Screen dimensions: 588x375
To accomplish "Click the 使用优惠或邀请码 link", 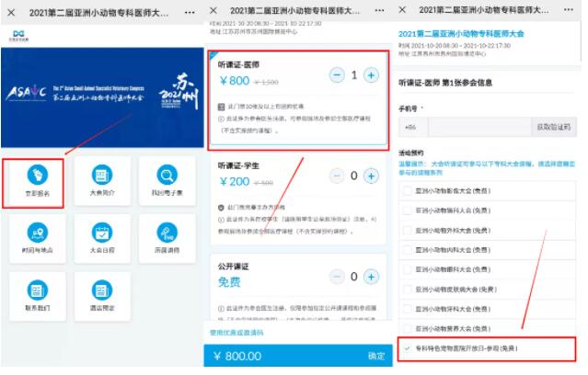I will tap(236, 333).
